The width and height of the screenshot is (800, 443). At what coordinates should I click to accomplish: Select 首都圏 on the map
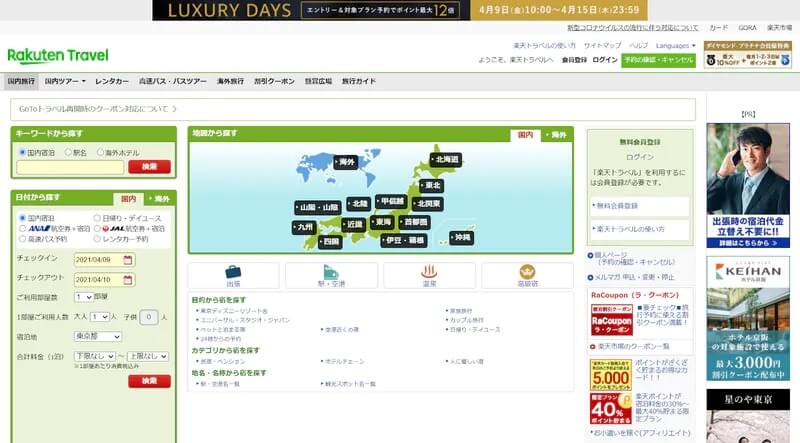tap(415, 222)
